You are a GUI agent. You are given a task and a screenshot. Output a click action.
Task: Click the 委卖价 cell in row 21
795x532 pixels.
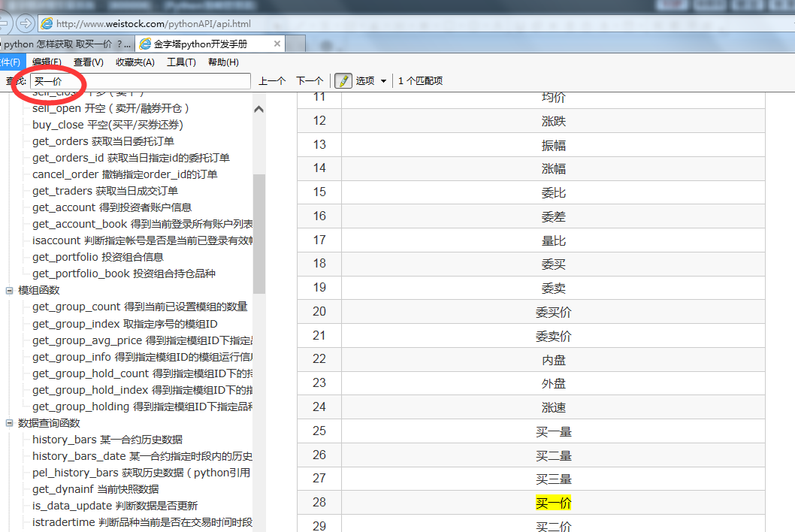coord(553,336)
